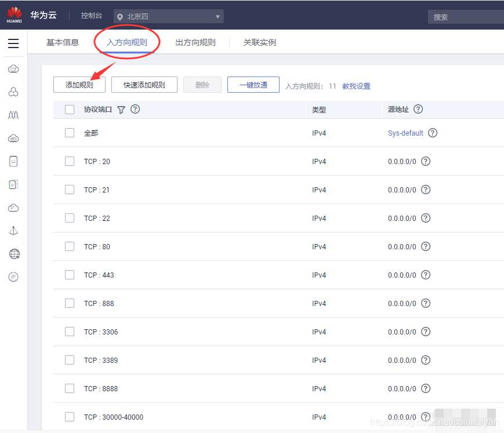The width and height of the screenshot is (504, 433).
Task: Click the wave-shaped auto scaling sidebar icon
Action: [x=13, y=115]
